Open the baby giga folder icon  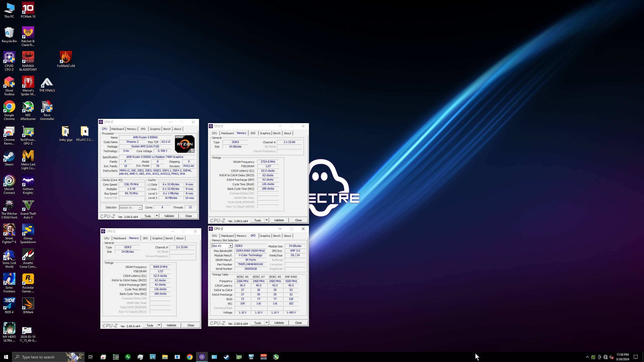[66, 133]
